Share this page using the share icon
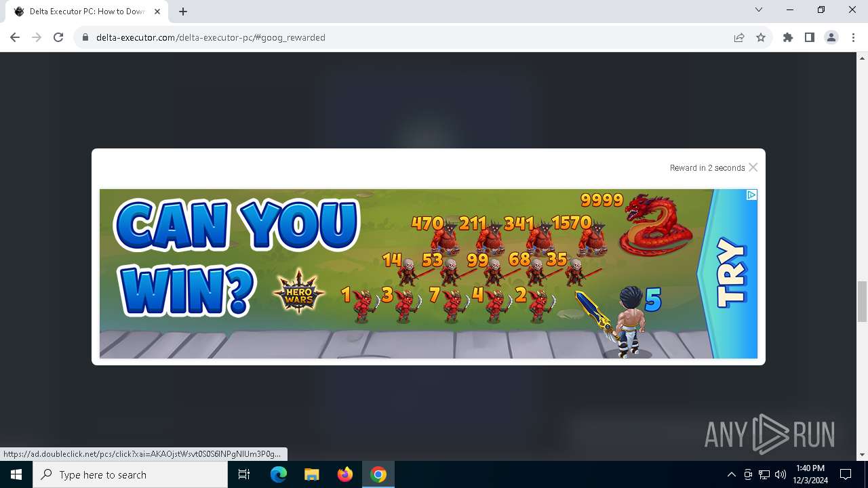This screenshot has height=488, width=868. point(739,37)
